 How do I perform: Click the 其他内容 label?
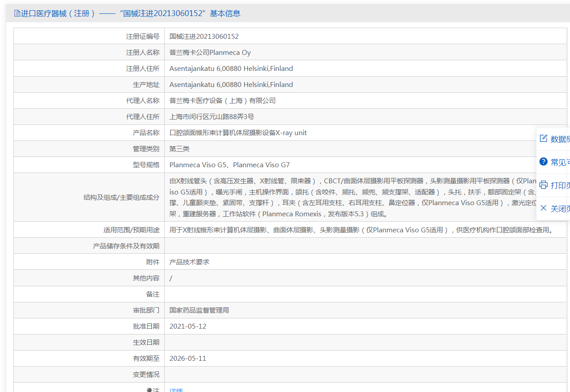(x=146, y=278)
